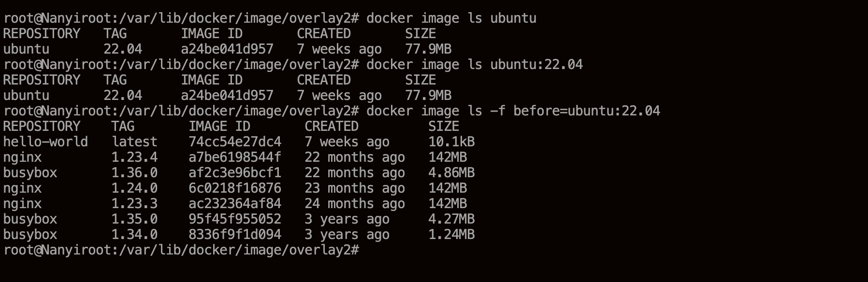Select image ID ac232364af84
Image resolution: width=868 pixels, height=282 pixels.
[235, 204]
